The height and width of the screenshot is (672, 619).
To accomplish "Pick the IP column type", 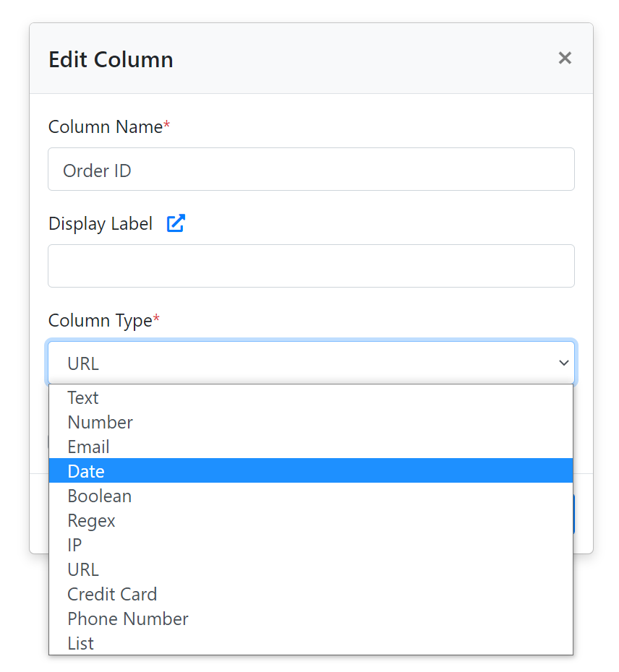I will pos(74,545).
